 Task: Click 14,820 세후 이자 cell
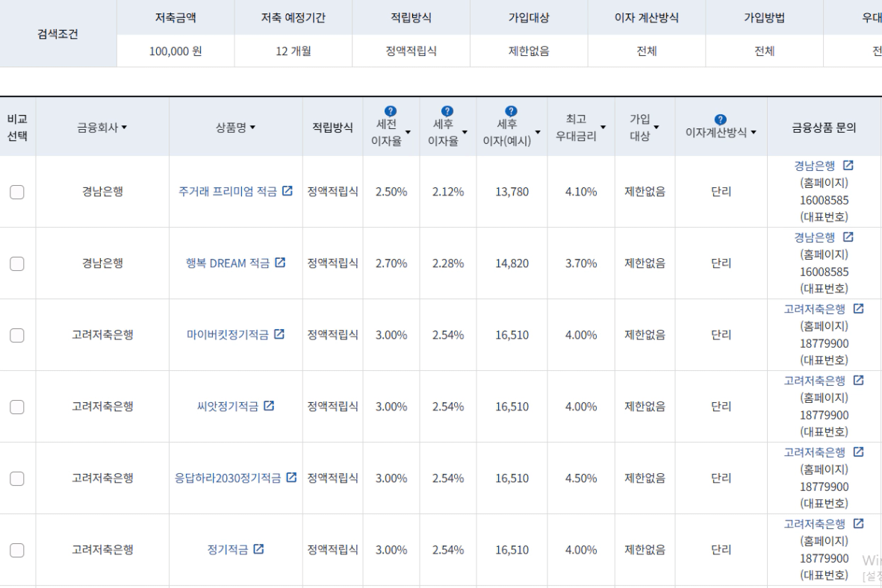coord(512,263)
